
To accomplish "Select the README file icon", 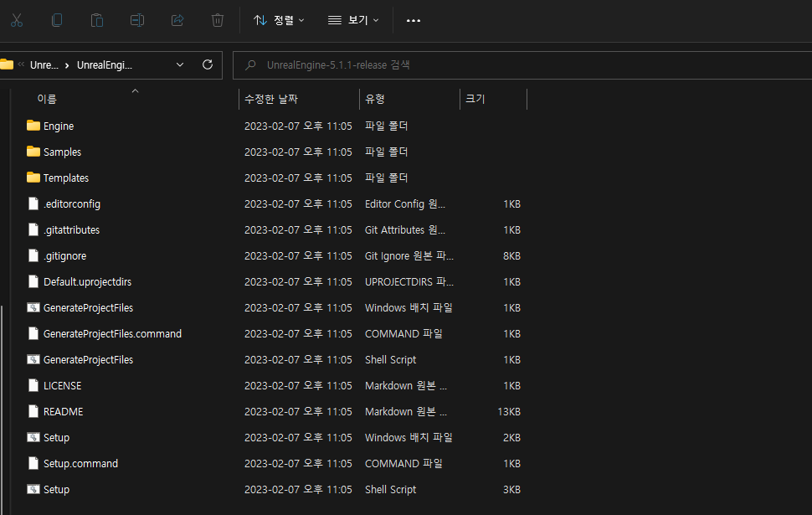I will pyautogui.click(x=33, y=411).
